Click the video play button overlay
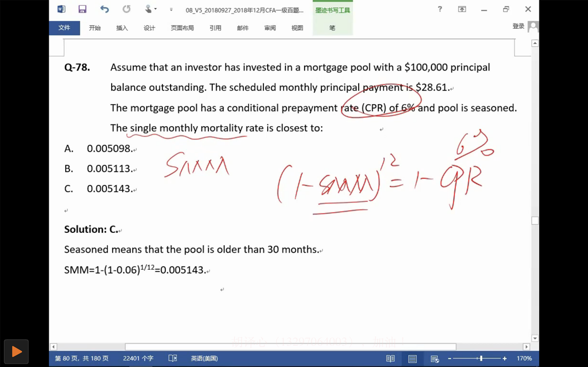 pos(16,352)
